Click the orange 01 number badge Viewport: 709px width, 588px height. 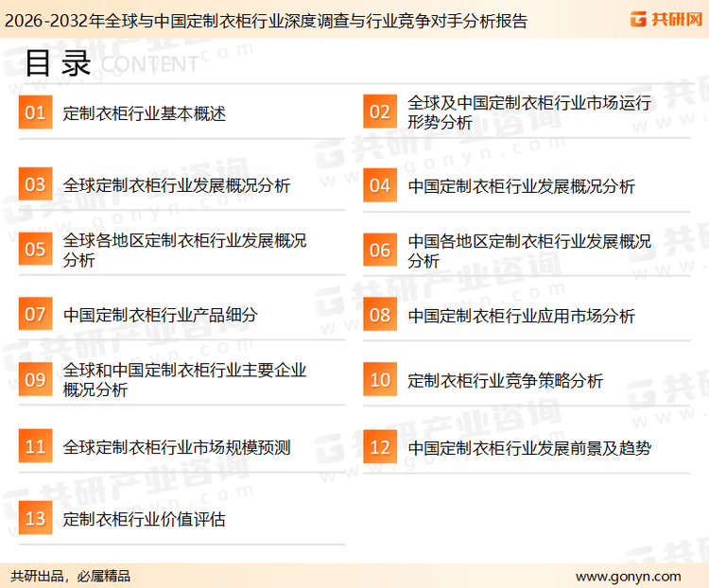[35, 113]
